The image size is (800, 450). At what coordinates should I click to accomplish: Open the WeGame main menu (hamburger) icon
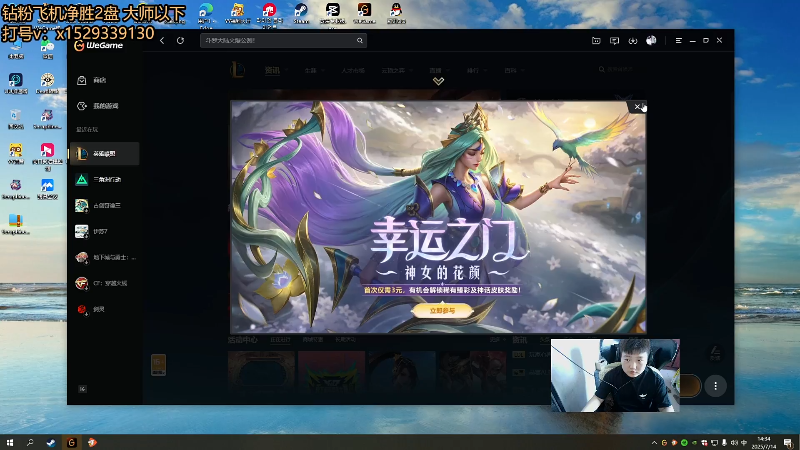point(679,40)
